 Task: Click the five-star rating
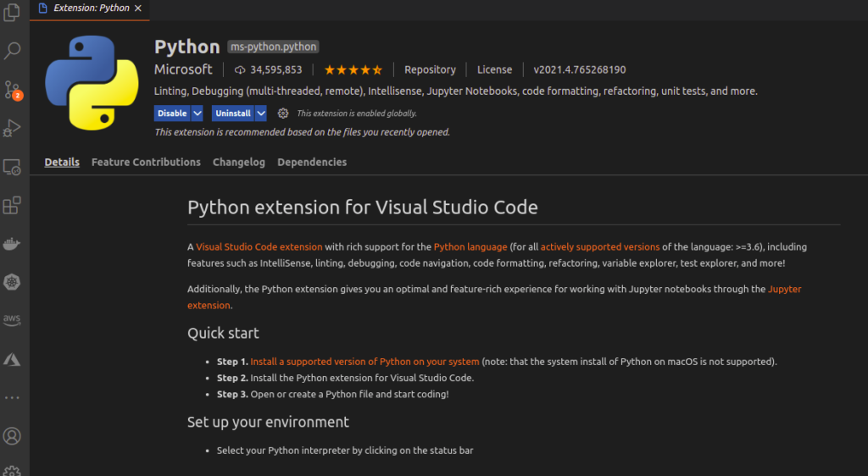point(353,69)
